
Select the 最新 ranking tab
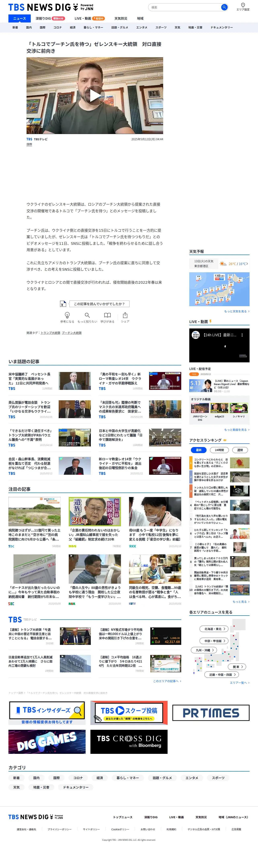click(199, 450)
